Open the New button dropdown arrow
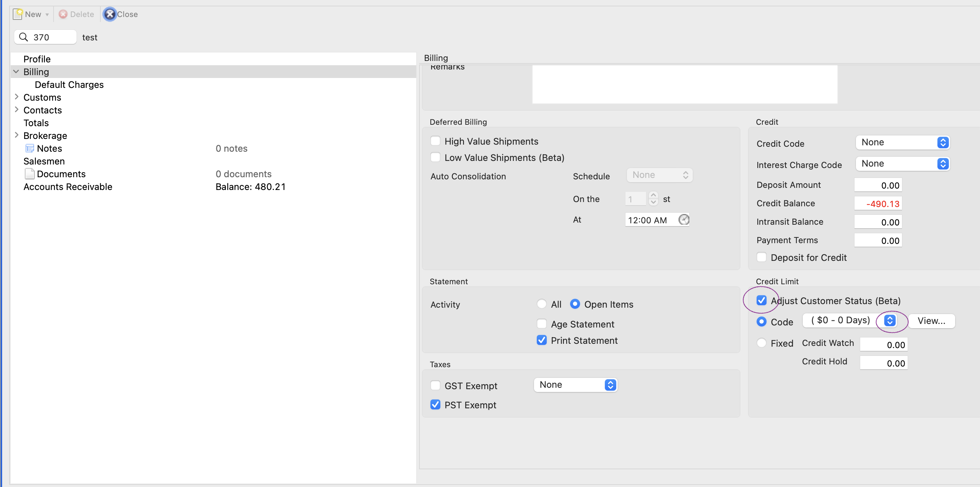Viewport: 980px width, 487px height. [47, 15]
